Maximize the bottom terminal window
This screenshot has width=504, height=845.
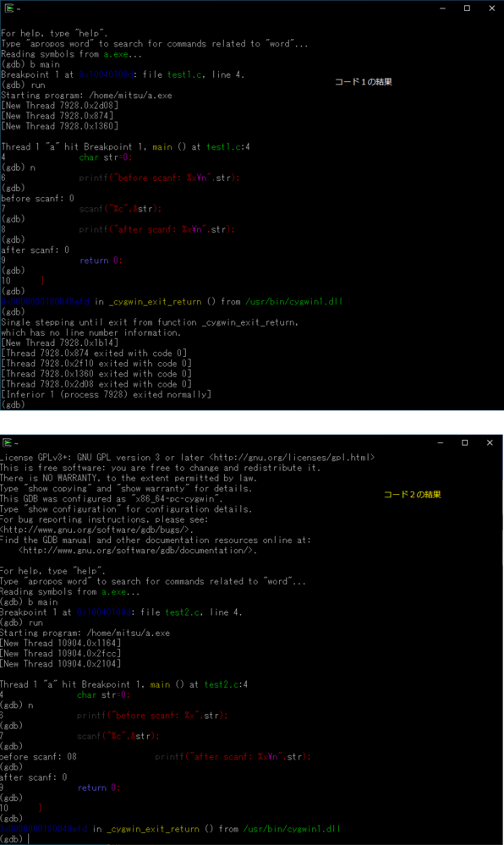tap(464, 442)
